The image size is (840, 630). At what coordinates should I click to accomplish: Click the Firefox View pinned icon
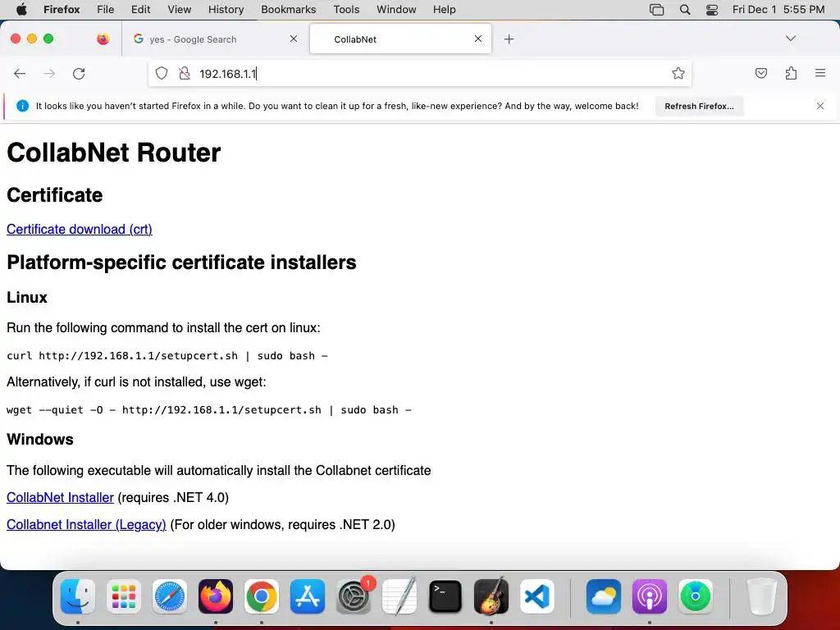(103, 39)
